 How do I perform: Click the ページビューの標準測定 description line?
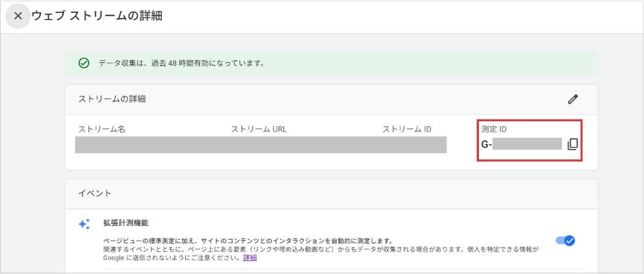point(249,241)
